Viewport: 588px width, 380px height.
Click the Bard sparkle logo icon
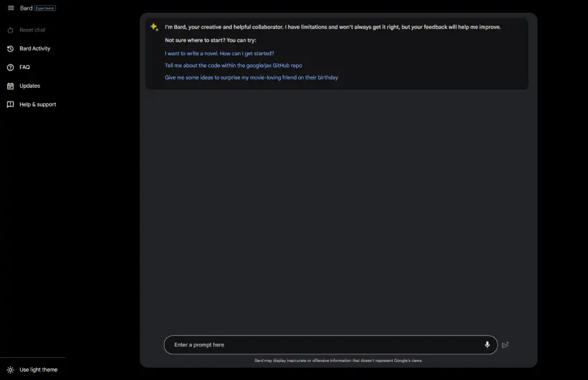click(x=154, y=27)
